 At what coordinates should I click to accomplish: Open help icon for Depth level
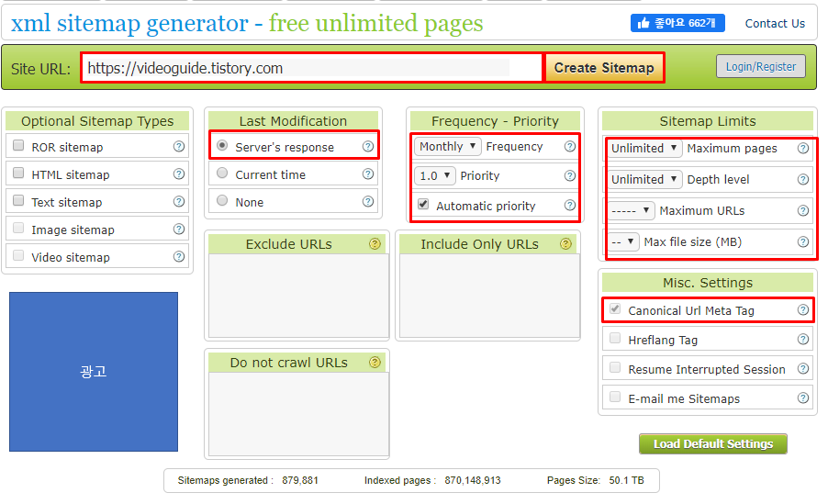point(803,180)
